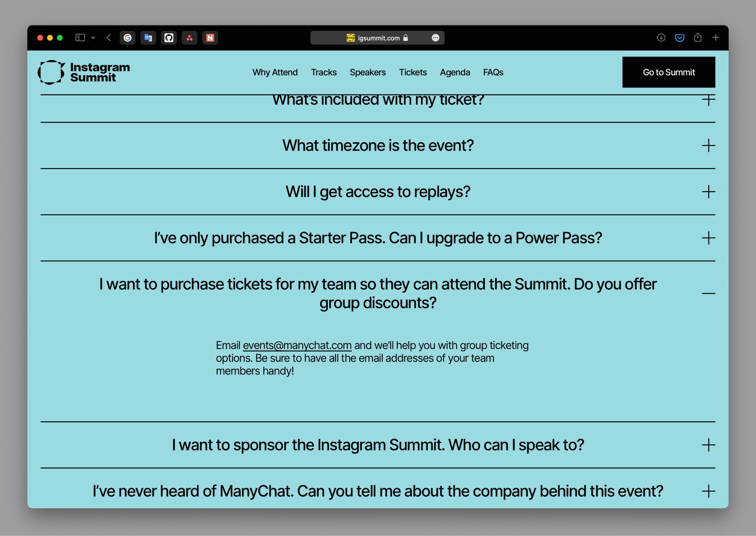
Task: Click the Instagram Summit logo
Action: pos(84,72)
